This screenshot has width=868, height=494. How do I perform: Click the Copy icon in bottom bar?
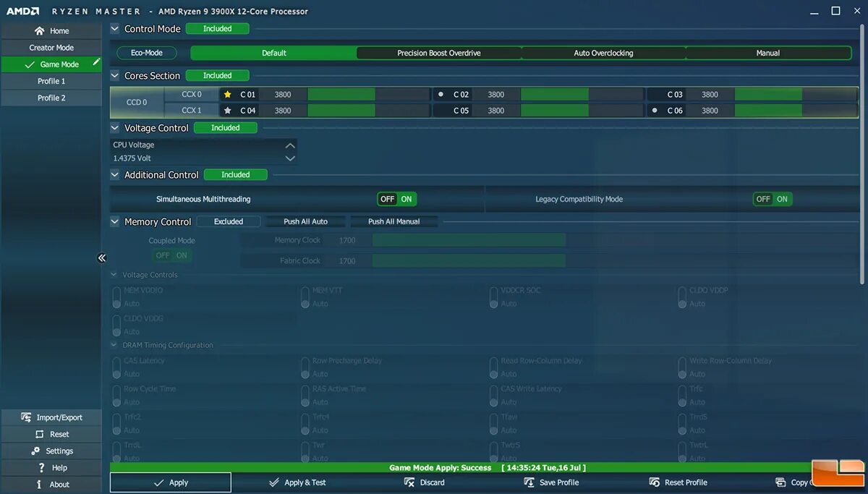point(780,482)
